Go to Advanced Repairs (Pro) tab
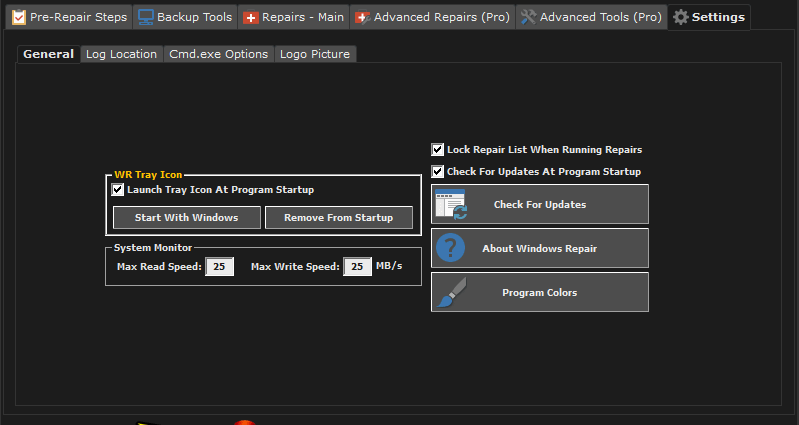The image size is (799, 425). 433,17
